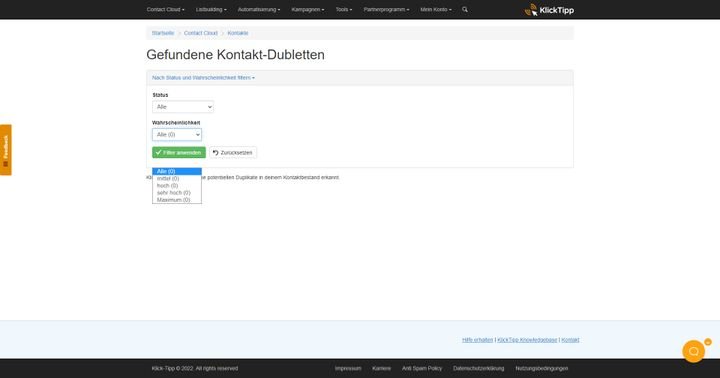Select 'sehr hoch (0)' option
This screenshot has height=378, width=720.
click(177, 193)
